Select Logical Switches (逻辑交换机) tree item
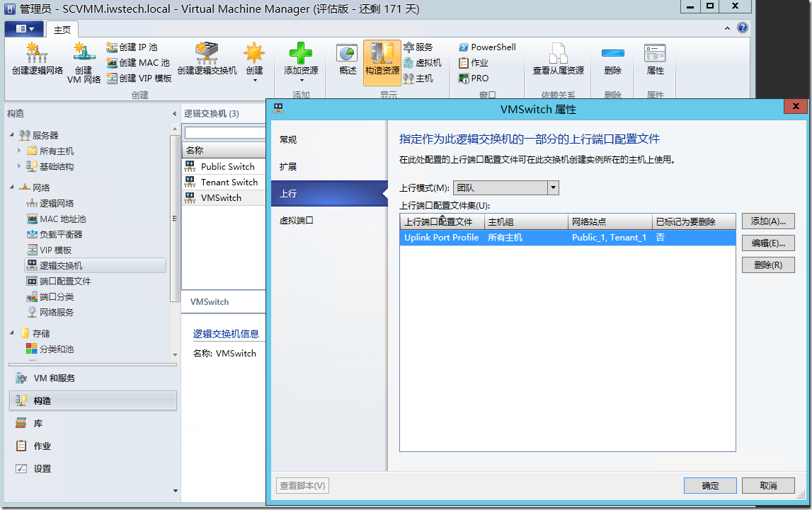The width and height of the screenshot is (812, 510). tap(95, 265)
